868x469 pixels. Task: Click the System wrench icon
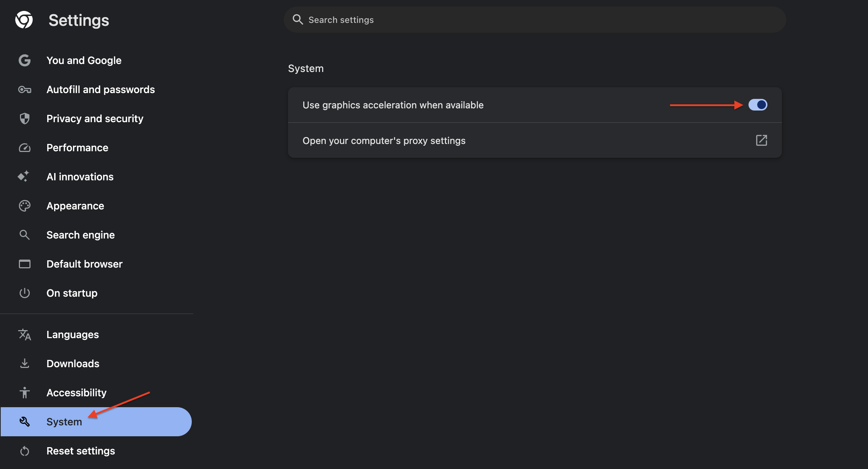tap(24, 422)
